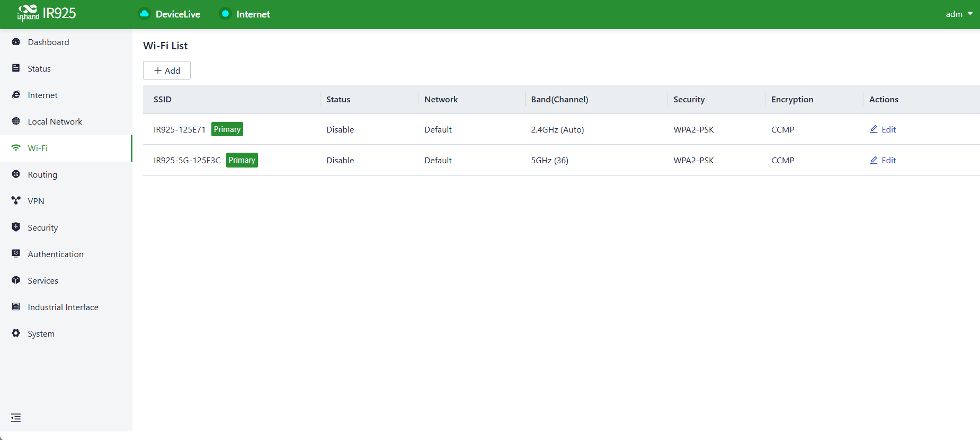Click the Industrial Interface icon

pyautogui.click(x=16, y=307)
